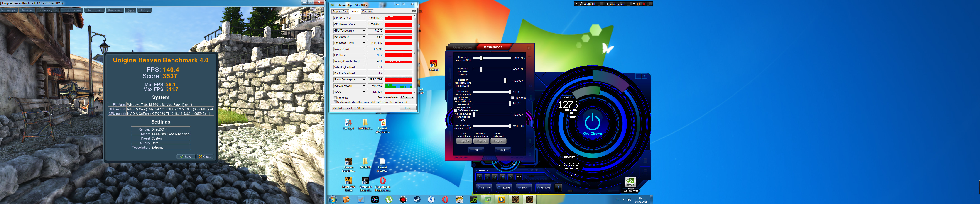Toggle Continue refreshing in background checkbox

click(335, 102)
